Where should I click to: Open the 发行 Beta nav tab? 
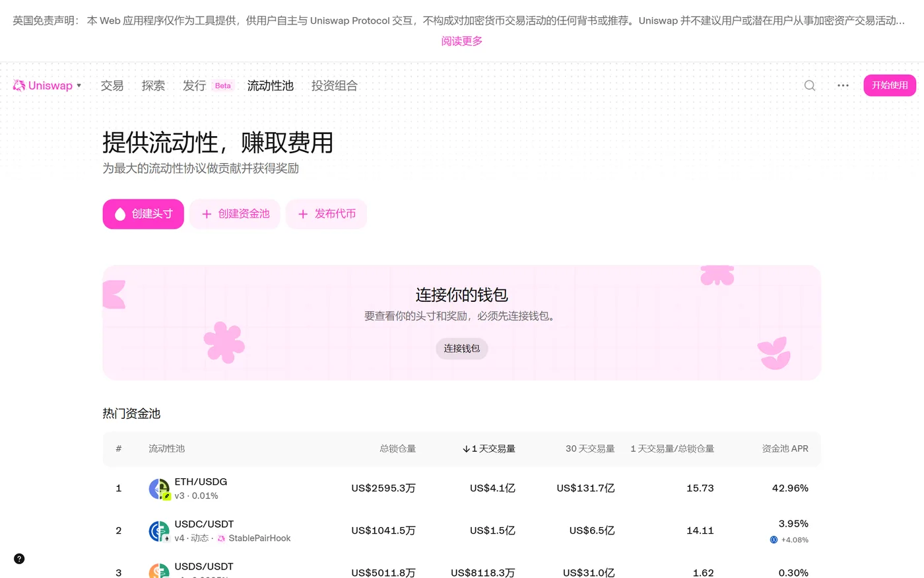click(207, 85)
